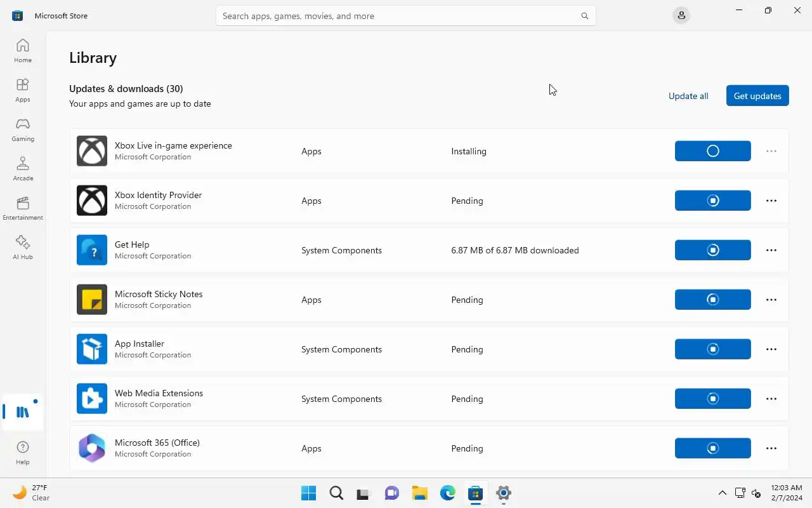Open the Windows Start menu
Image resolution: width=812 pixels, height=508 pixels.
(308, 493)
